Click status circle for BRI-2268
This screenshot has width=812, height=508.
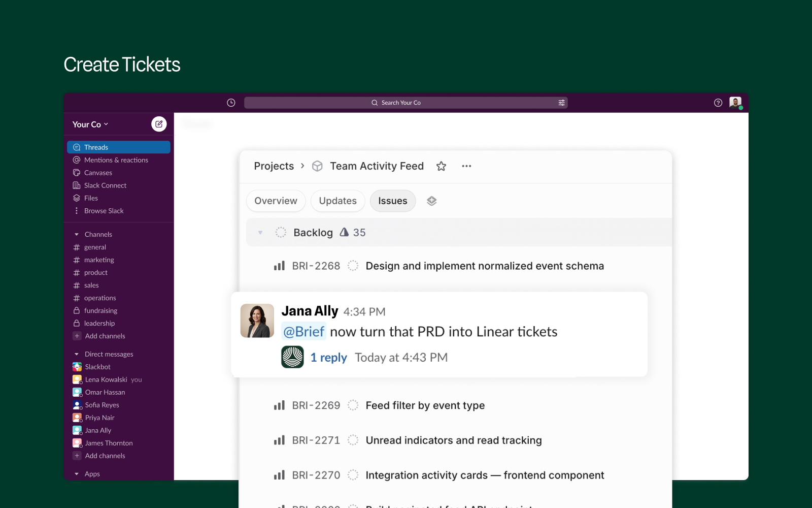click(353, 266)
